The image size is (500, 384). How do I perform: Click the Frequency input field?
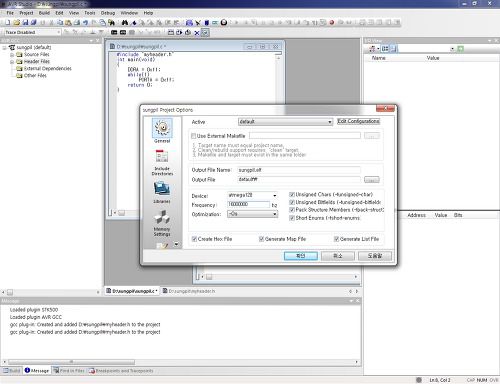249,204
